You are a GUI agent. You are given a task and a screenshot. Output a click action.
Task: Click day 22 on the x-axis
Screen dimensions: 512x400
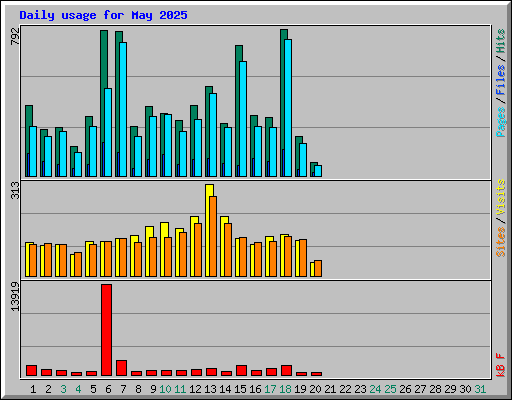(345, 389)
